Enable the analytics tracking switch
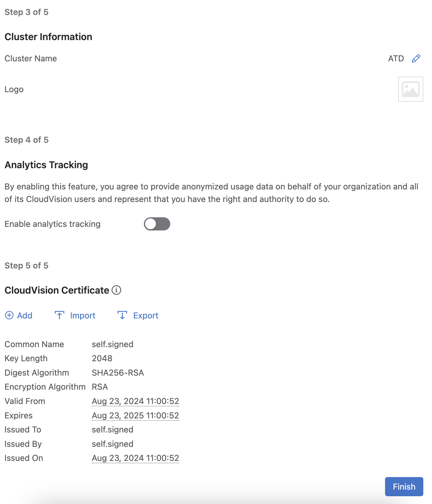Screen dimensions: 432x504 click(157, 224)
